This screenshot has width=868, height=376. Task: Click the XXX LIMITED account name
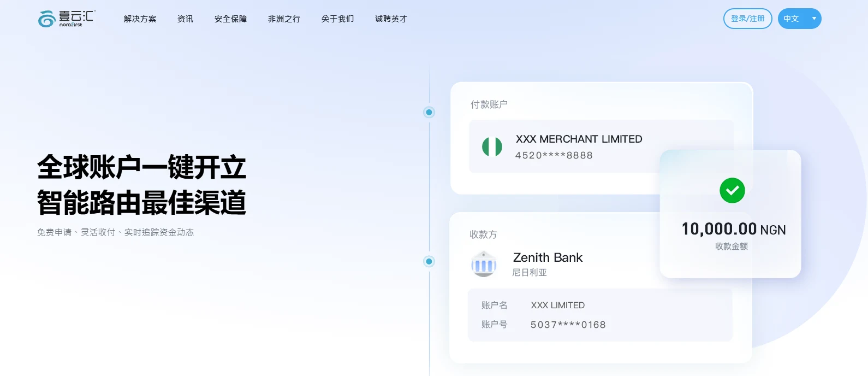click(x=558, y=305)
